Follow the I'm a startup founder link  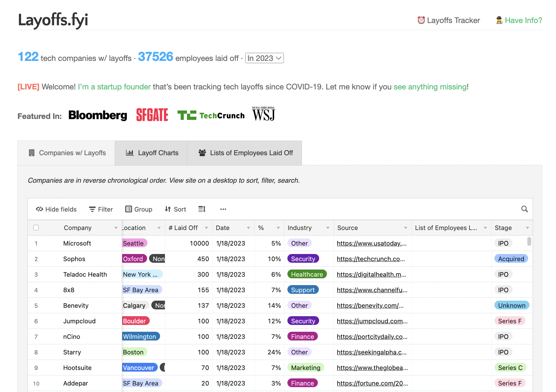[114, 87]
